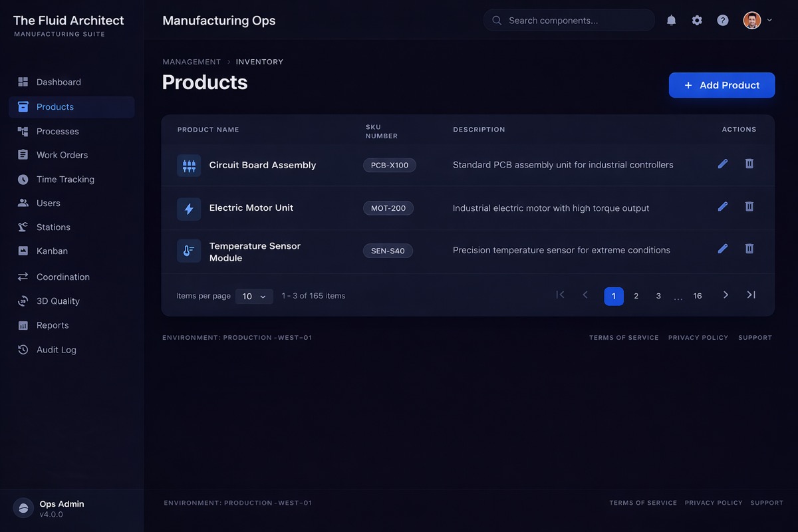Image resolution: width=798 pixels, height=532 pixels.
Task: Jump to page 16 in pagination
Action: point(697,295)
